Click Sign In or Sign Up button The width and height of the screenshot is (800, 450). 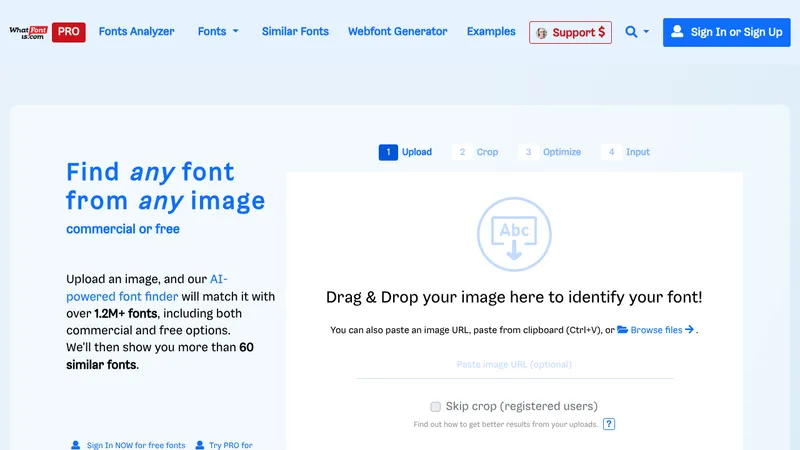pos(727,32)
